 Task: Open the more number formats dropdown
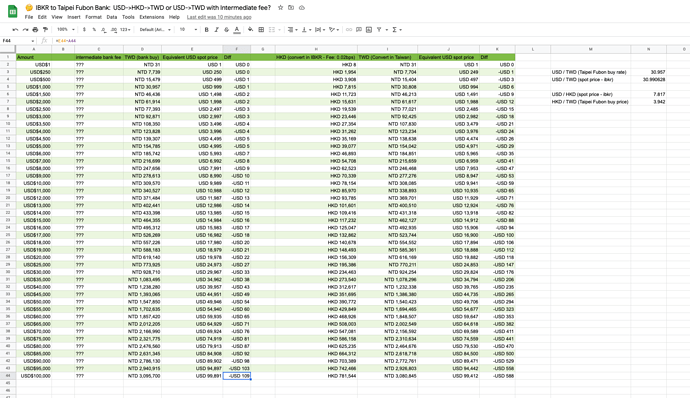pos(125,29)
